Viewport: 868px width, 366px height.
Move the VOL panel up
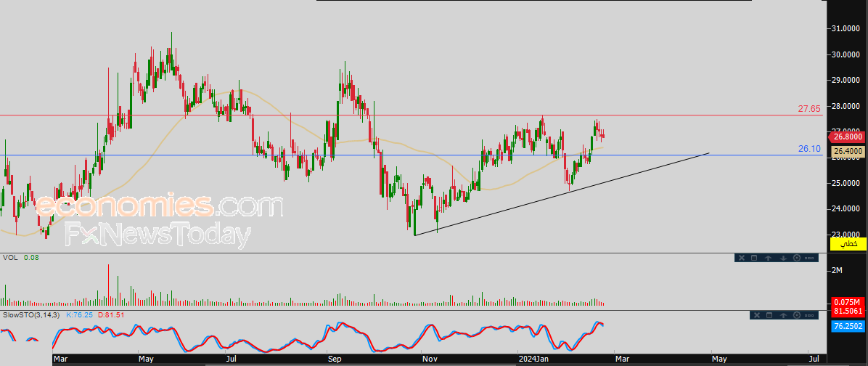pos(769,258)
